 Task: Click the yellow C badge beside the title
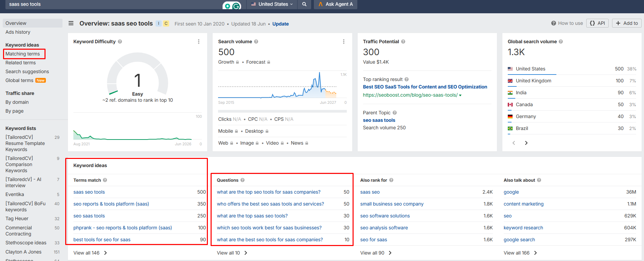166,23
